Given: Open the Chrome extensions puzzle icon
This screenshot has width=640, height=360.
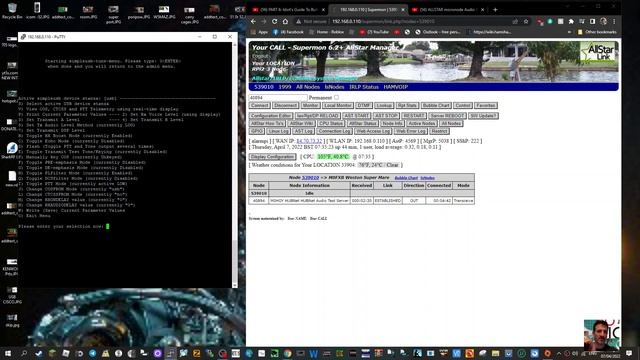Looking at the screenshot, I should [571, 21].
